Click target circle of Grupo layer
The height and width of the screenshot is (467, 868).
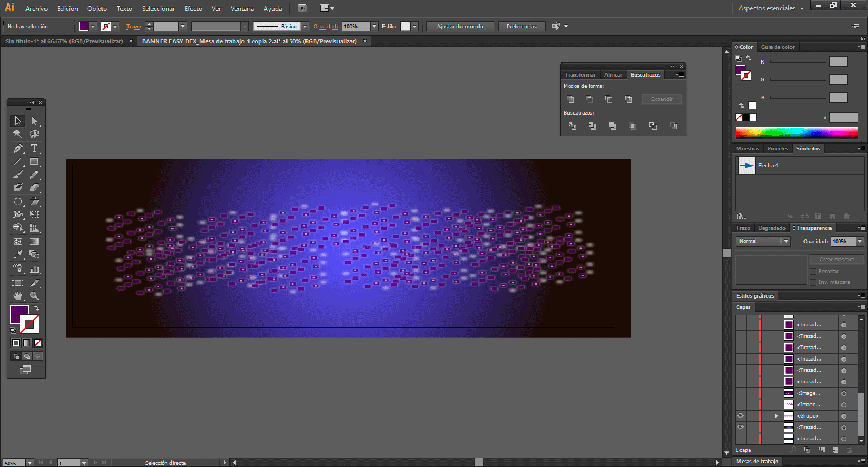click(x=844, y=416)
